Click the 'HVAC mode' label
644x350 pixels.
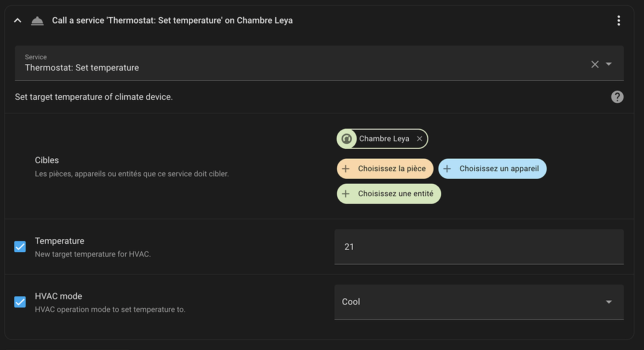pos(58,296)
